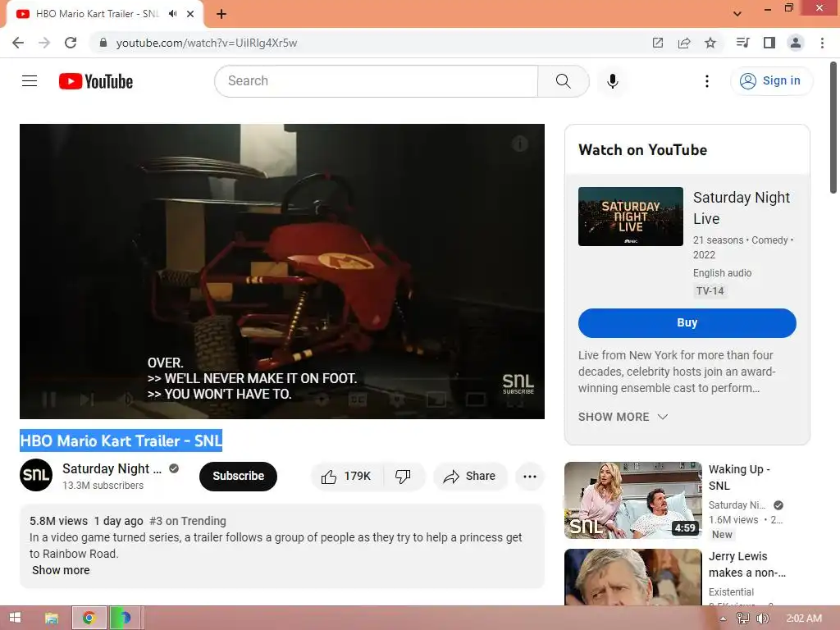Start voice search with microphone icon
This screenshot has width=840, height=630.
612,81
